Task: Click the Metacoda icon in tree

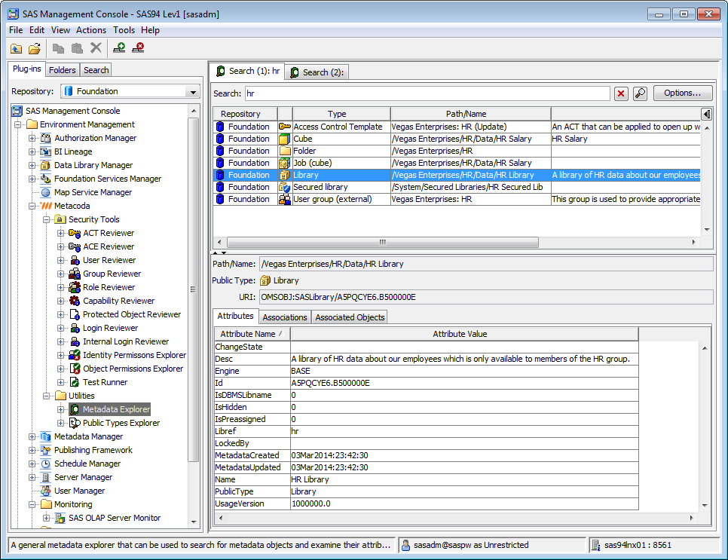Action: tap(45, 206)
